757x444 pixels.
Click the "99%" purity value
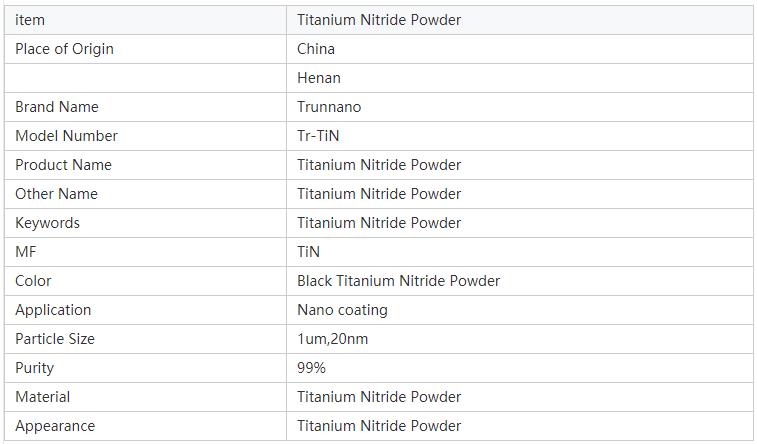311,368
